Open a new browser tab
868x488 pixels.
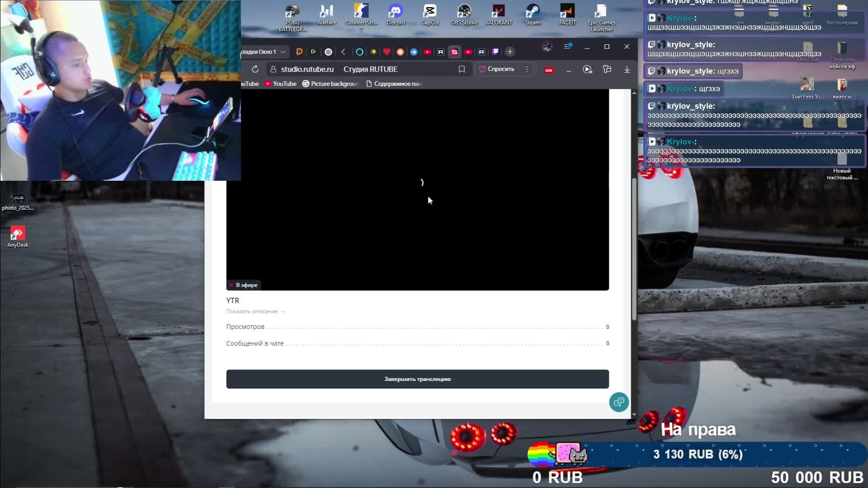[509, 52]
